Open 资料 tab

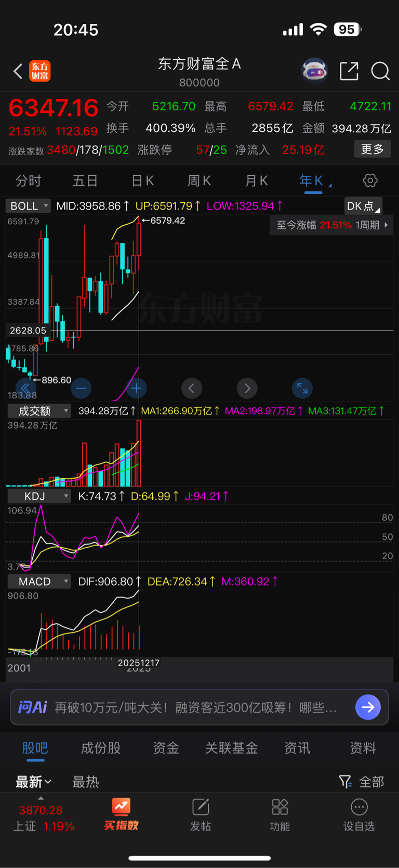(363, 748)
